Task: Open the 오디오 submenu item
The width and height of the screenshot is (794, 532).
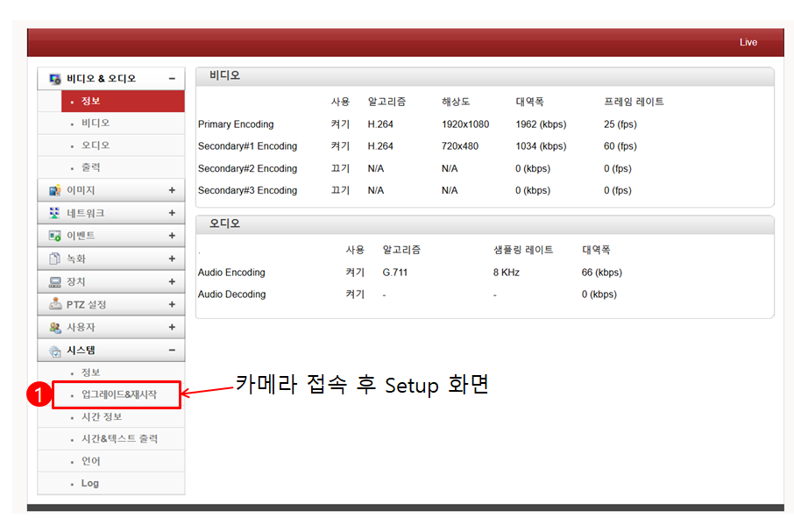Action: pos(96,145)
